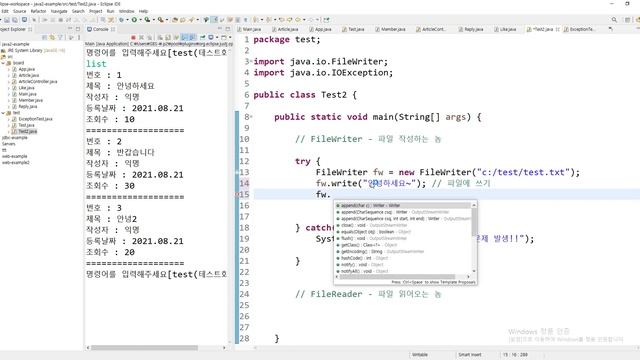This screenshot has height=360, width=640.
Task: Place cursor on line 13 FileWriter declaration
Action: point(447,172)
